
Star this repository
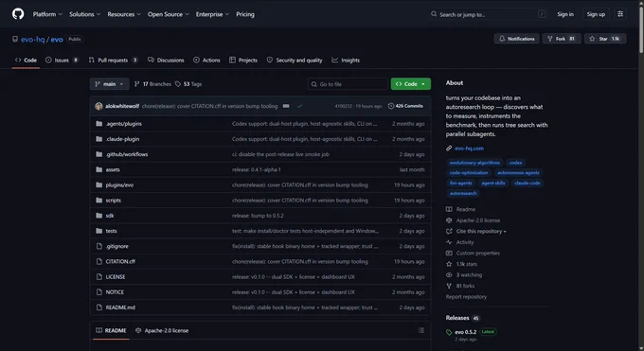click(605, 39)
